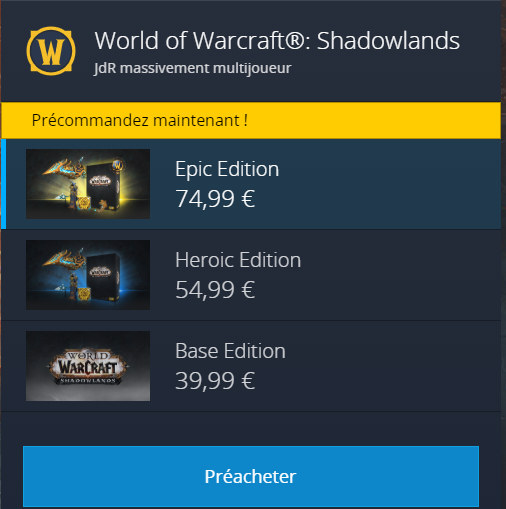
Task: Choose the Base Edition label
Action: pos(230,351)
